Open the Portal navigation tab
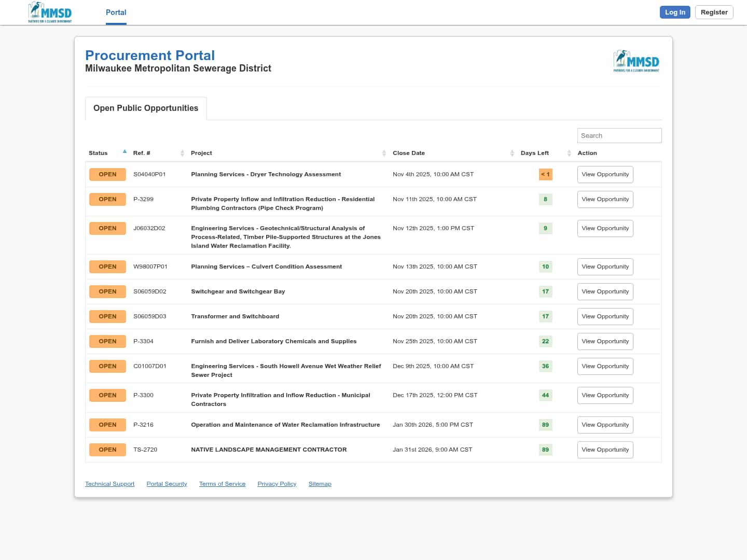The height and width of the screenshot is (560, 747). pos(116,12)
